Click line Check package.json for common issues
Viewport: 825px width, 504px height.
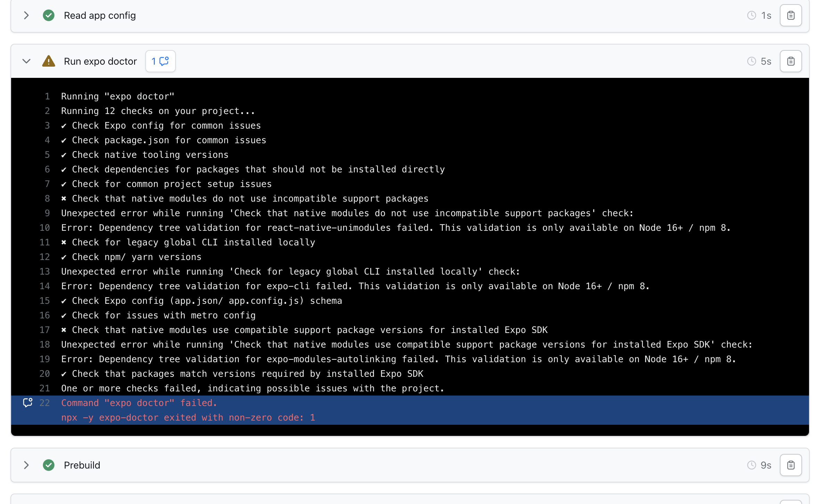coord(164,140)
